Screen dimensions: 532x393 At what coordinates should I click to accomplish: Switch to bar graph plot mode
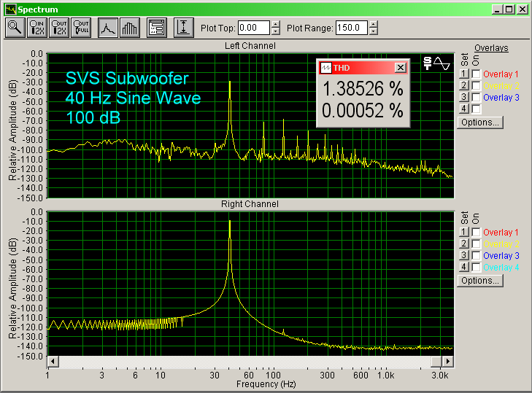[x=130, y=28]
